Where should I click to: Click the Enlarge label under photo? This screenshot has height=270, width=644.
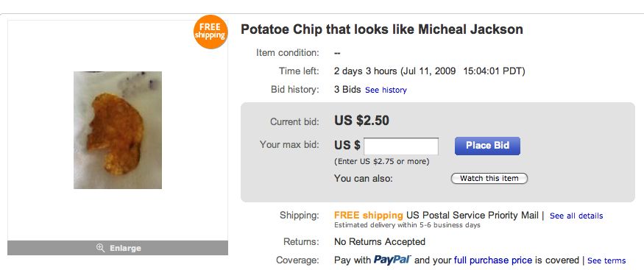coord(125,248)
